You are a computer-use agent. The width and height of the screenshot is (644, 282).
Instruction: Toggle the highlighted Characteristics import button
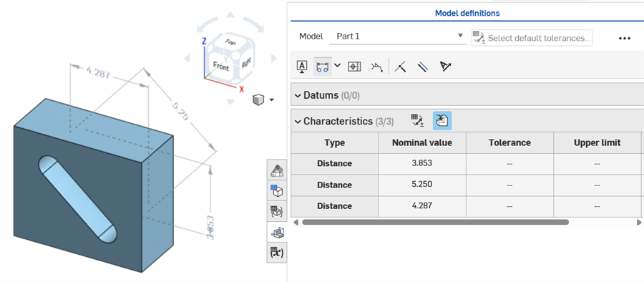click(x=442, y=121)
